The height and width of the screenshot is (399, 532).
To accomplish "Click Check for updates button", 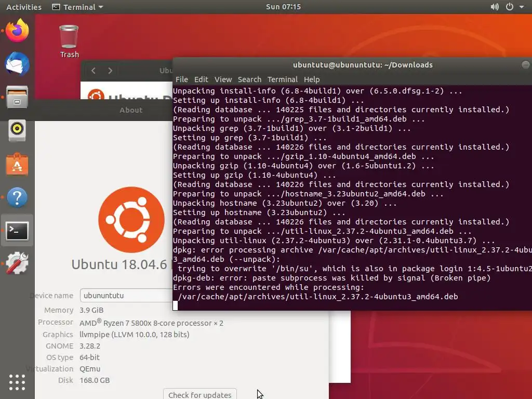I will pyautogui.click(x=200, y=394).
